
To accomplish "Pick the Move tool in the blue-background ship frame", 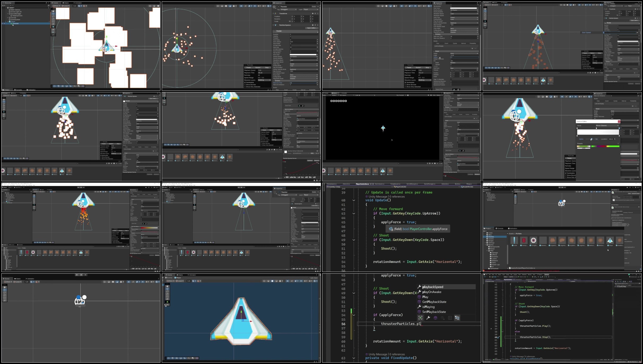I will (167, 289).
